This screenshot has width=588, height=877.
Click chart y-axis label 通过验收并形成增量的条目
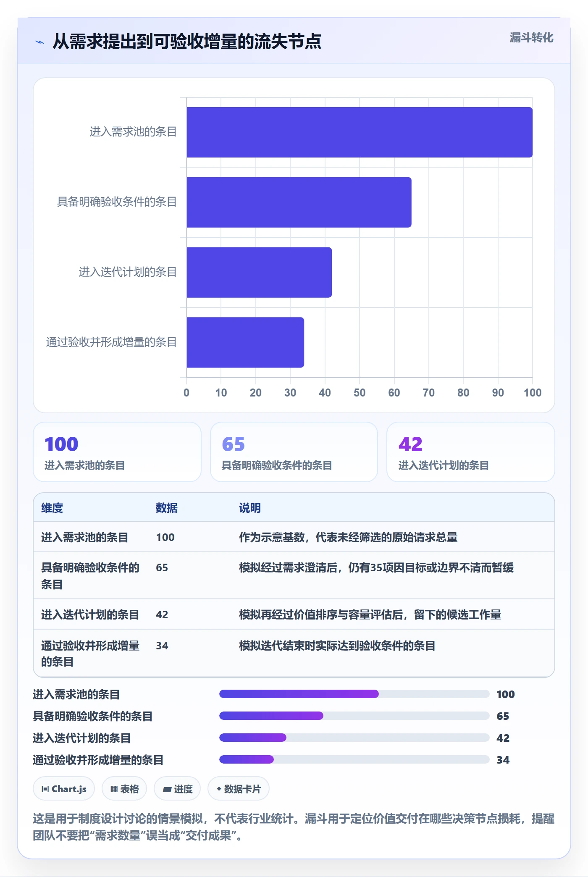tap(111, 342)
